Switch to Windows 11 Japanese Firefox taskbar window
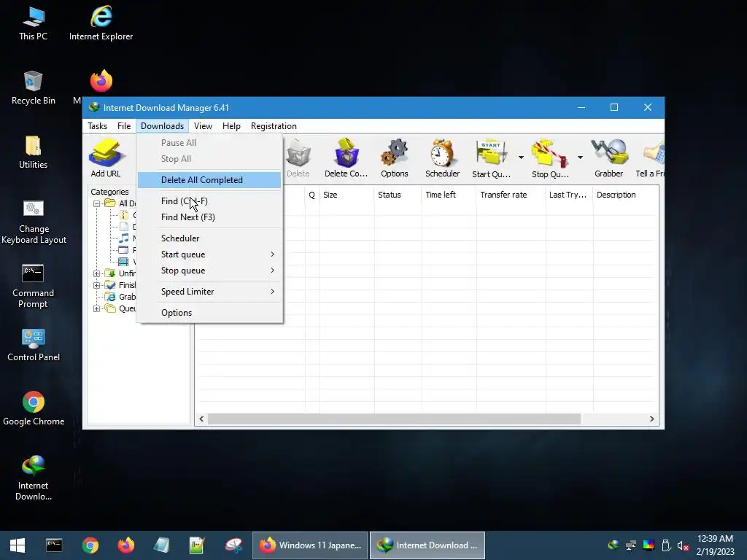747x560 pixels. tap(310, 545)
